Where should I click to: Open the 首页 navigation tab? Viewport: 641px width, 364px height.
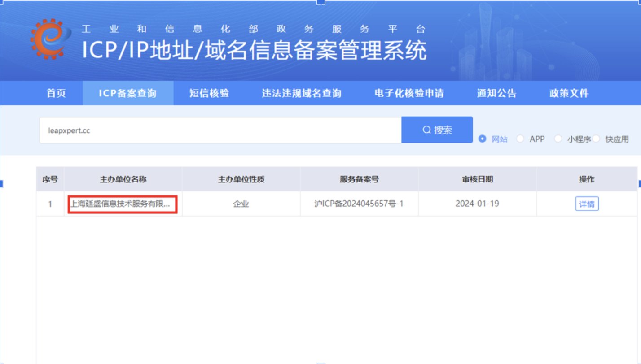pos(56,93)
